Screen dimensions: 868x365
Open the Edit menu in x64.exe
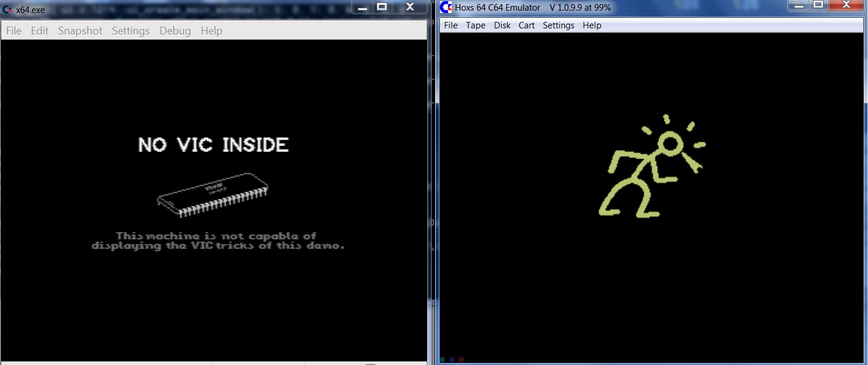pyautogui.click(x=40, y=31)
